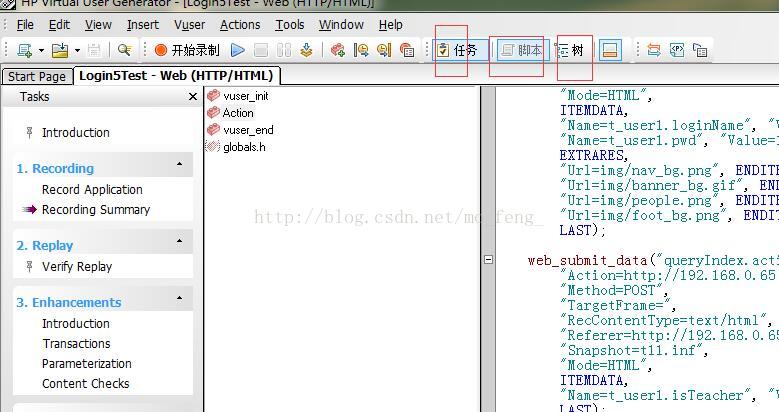Click the Pause icon in toolbar

[284, 50]
